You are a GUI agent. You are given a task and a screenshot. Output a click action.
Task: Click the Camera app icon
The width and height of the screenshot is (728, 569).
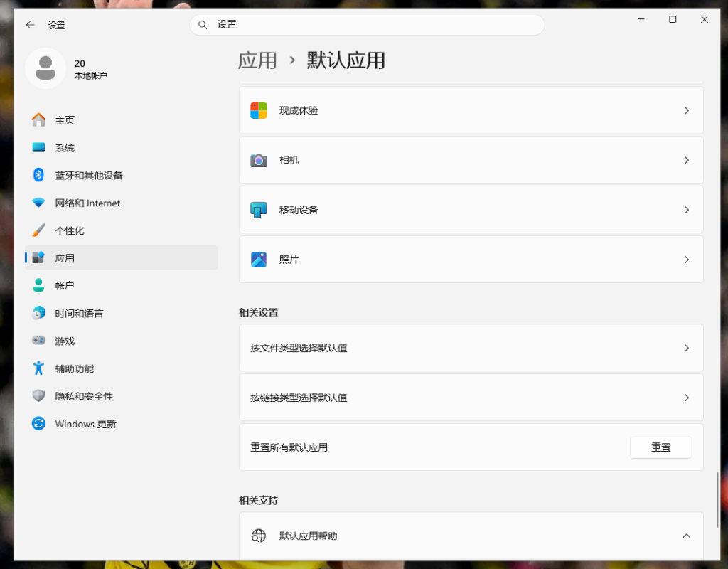(259, 160)
